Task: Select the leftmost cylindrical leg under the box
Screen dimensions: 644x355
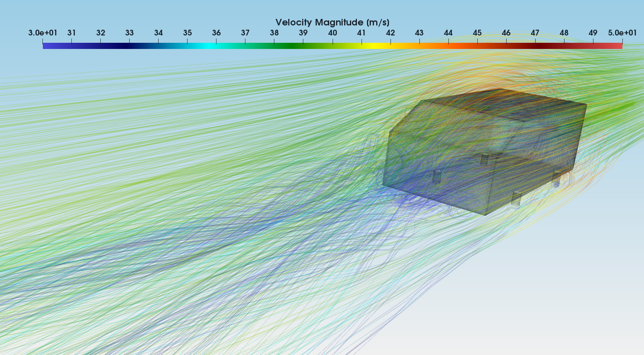Action: (x=436, y=177)
